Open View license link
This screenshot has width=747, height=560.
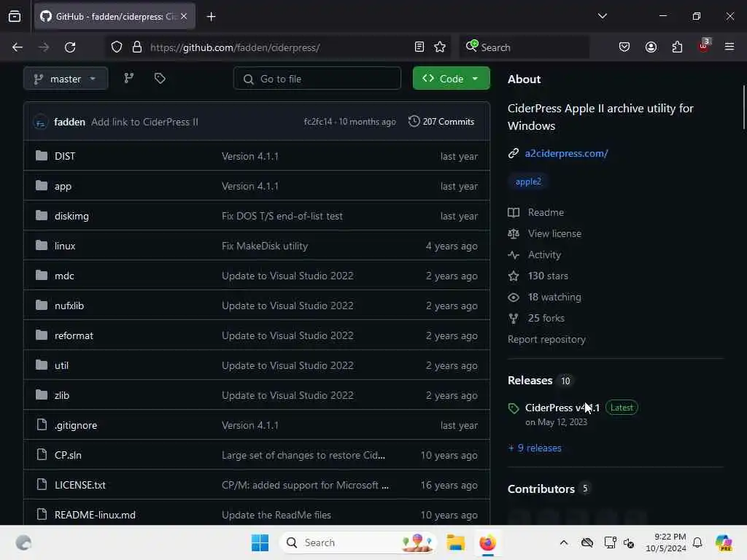point(554,234)
